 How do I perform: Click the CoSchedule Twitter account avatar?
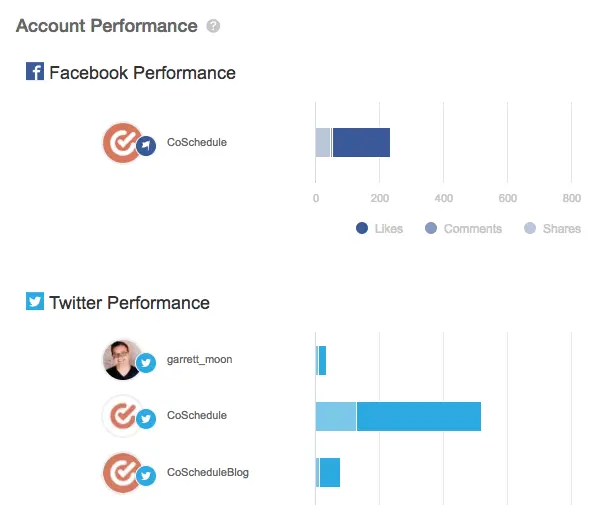(x=122, y=416)
